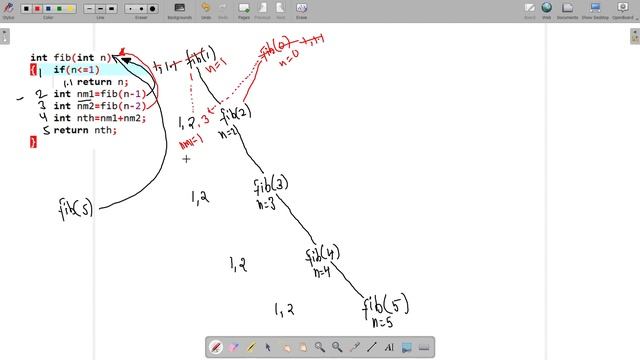Show the virtual keyboard
Screen dimensions: 640x360
click(424, 347)
